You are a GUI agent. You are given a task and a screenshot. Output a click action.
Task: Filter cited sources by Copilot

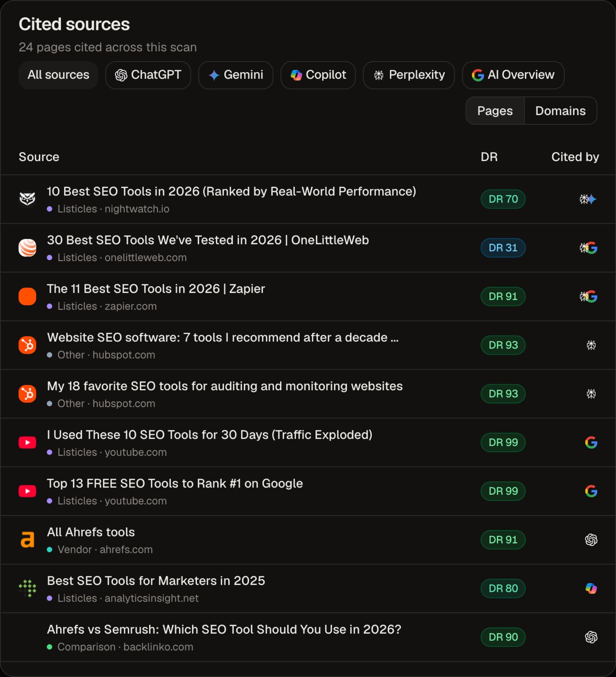pos(318,75)
